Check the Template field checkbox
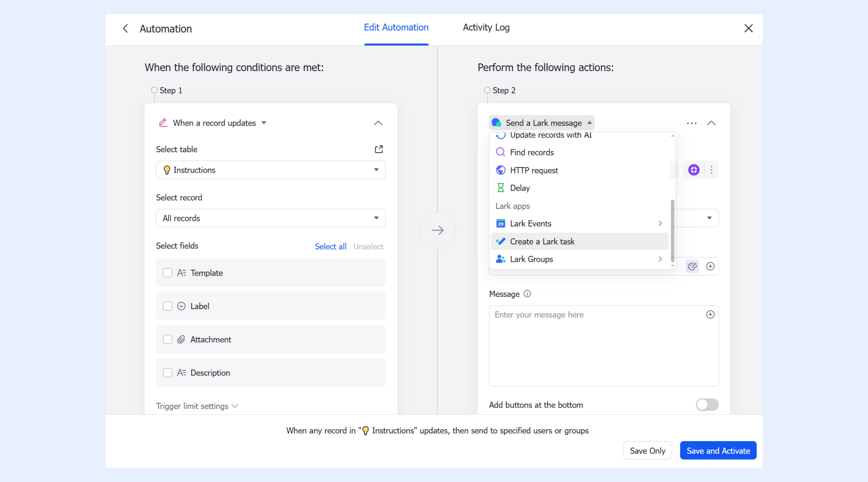 tap(168, 273)
